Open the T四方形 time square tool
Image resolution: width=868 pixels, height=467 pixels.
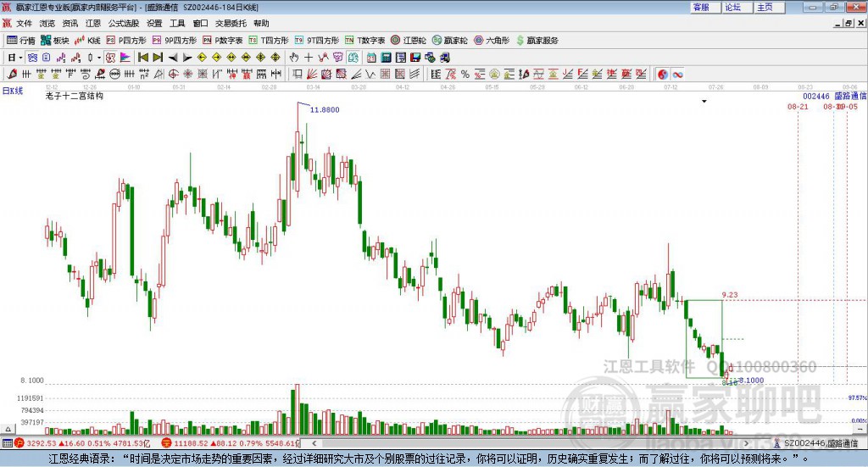click(269, 41)
